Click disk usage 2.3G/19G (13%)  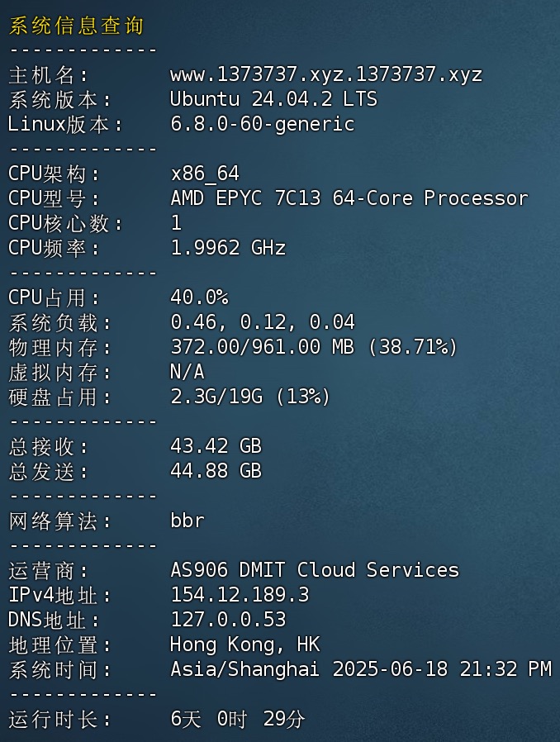[249, 397]
